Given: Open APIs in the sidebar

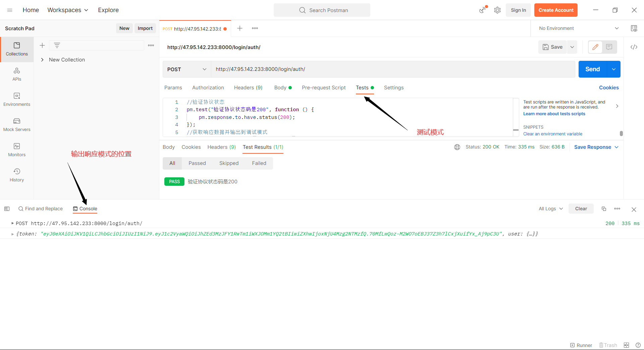Looking at the screenshot, I should coord(17,74).
